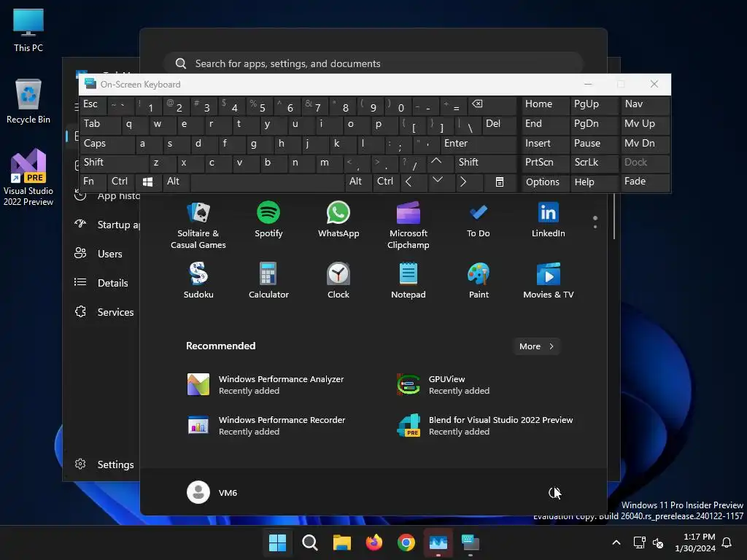Click the Start menu search box
747x560 pixels.
(373, 63)
